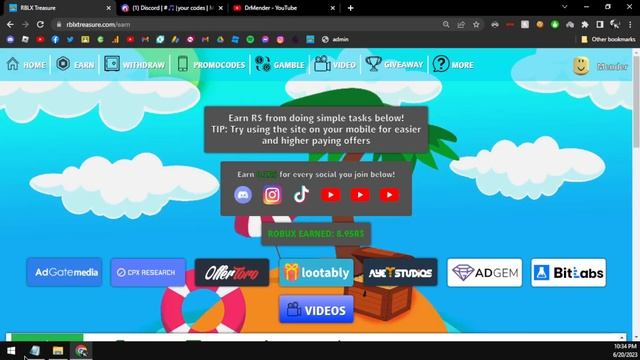Open the Windows Start menu
Image resolution: width=640 pixels, height=360 pixels.
point(11,351)
